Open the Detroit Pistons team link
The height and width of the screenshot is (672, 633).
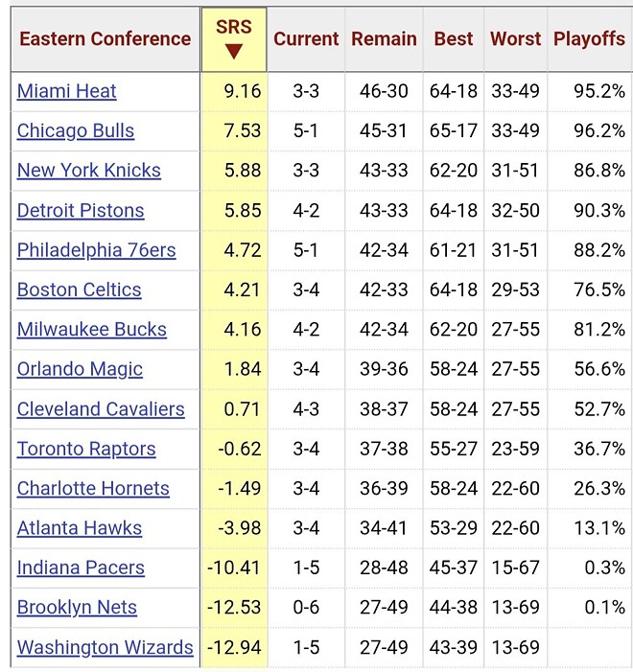[81, 211]
